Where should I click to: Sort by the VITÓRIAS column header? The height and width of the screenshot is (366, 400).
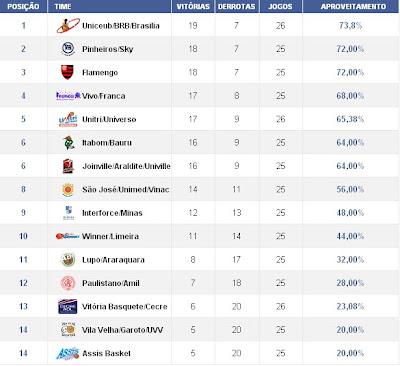tap(193, 7)
